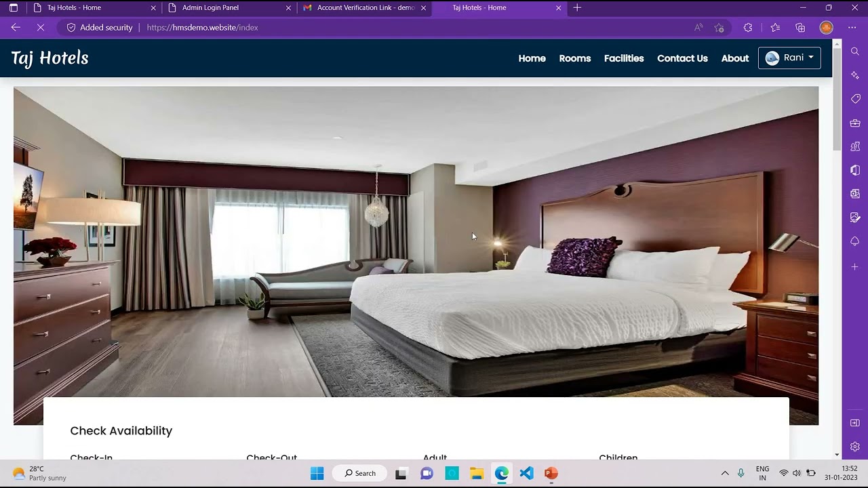This screenshot has height=488, width=868.
Task: Open the Rooms nav link
Action: (x=575, y=58)
